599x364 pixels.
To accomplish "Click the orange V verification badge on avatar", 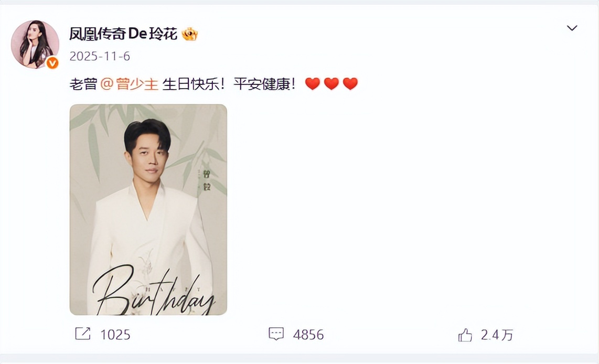I will pyautogui.click(x=51, y=63).
